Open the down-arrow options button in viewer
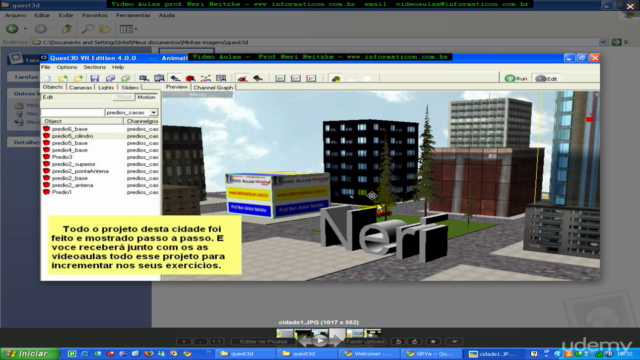Viewport: 640px width, 360px height. (454, 341)
